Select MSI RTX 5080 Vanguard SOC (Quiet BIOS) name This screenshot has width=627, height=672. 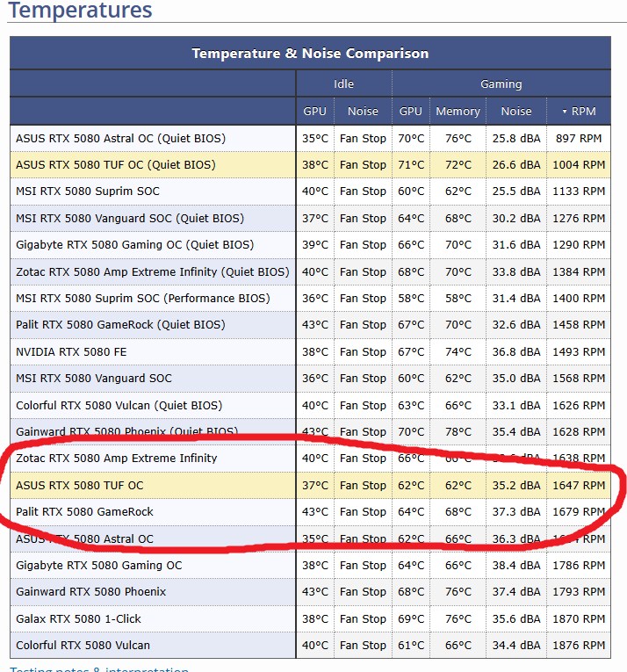[x=130, y=219]
